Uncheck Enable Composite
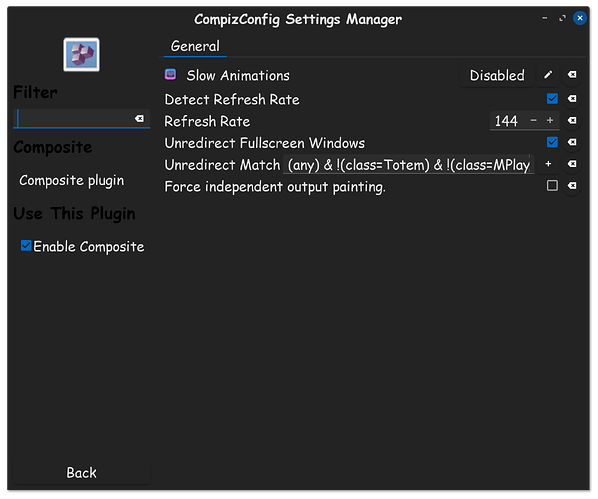Image resolution: width=598 pixels, height=499 pixels. (26, 246)
